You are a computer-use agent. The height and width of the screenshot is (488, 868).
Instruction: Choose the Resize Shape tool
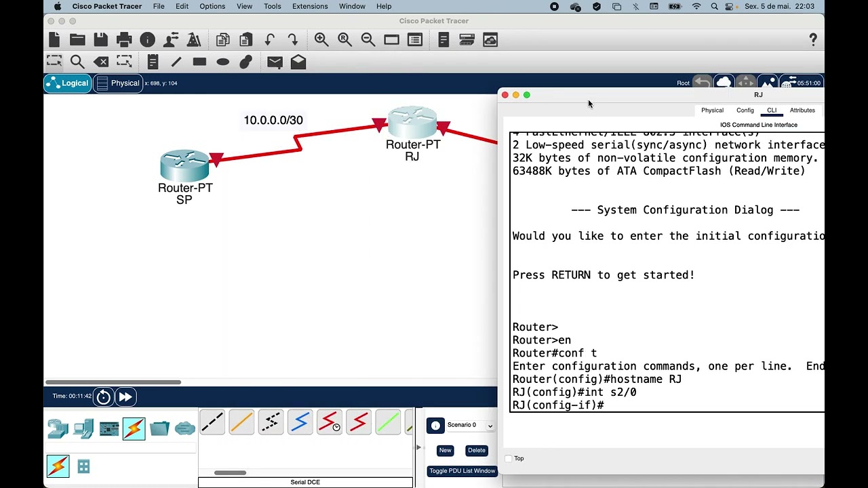pyautogui.click(x=124, y=62)
